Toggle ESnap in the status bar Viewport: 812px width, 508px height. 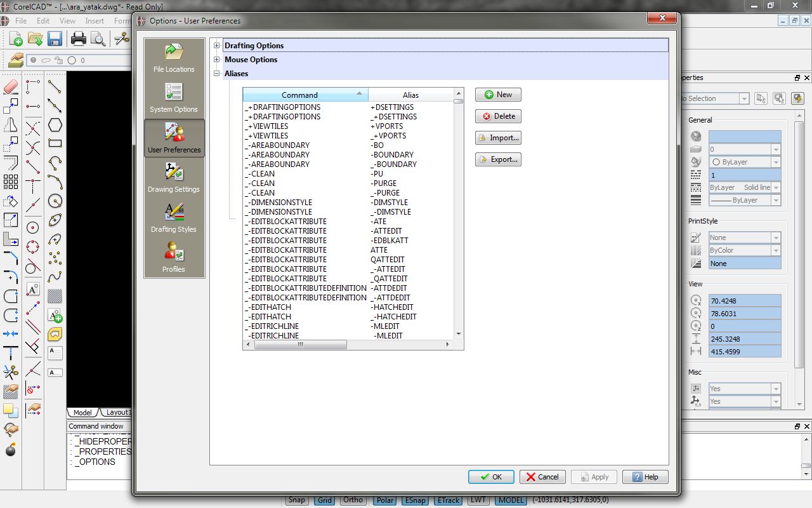(416, 500)
